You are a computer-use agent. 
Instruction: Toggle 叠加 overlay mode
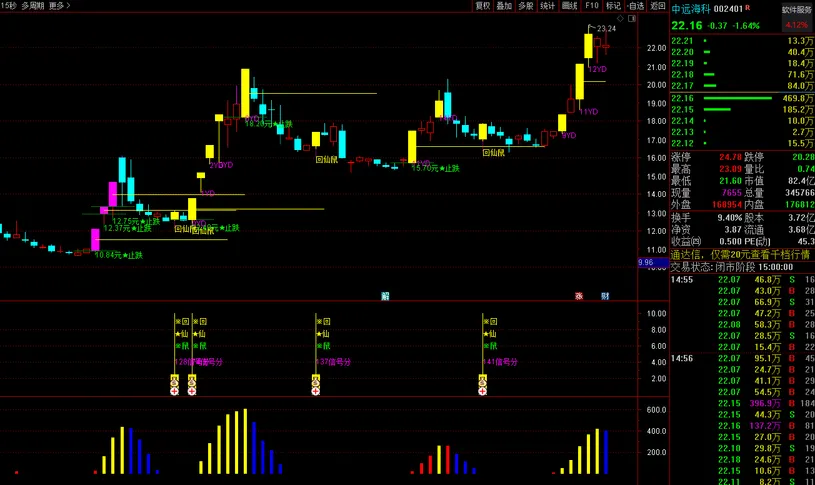click(504, 6)
